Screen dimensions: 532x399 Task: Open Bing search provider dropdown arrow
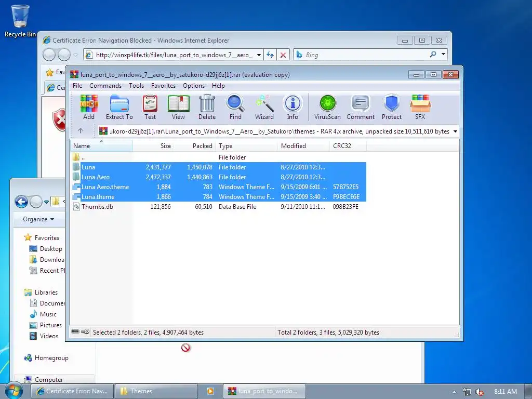443,54
